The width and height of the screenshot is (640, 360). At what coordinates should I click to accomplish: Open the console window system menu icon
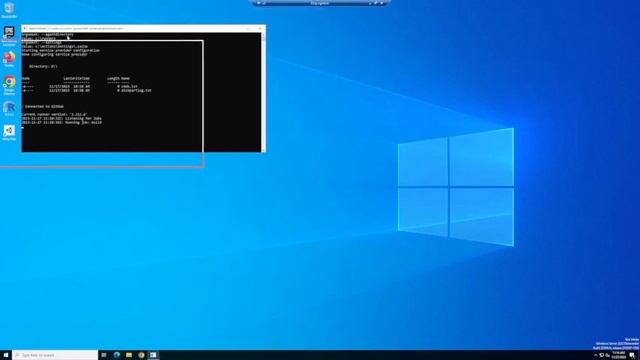[25, 29]
